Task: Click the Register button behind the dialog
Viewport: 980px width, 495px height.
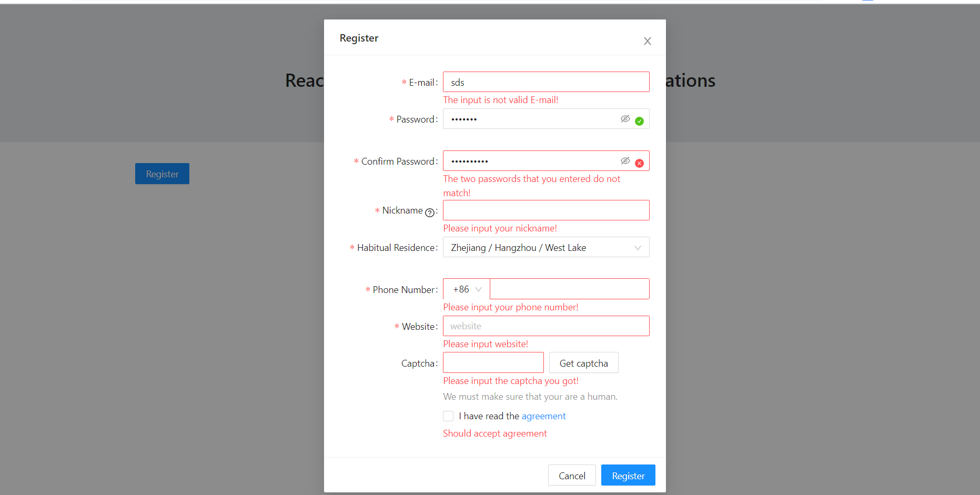Action: [x=162, y=174]
